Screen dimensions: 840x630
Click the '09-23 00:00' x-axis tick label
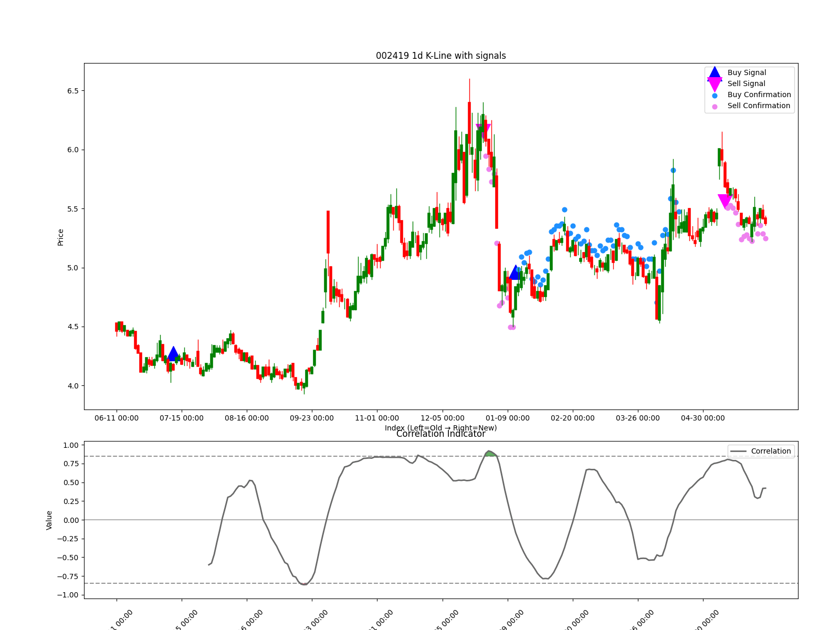312,418
